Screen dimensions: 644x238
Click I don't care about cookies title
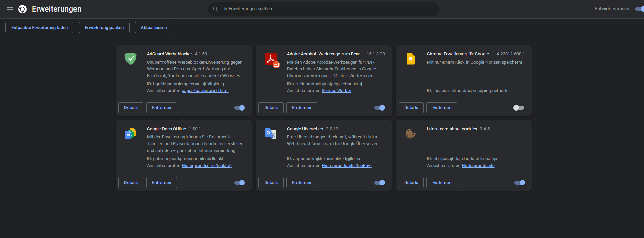pos(452,129)
